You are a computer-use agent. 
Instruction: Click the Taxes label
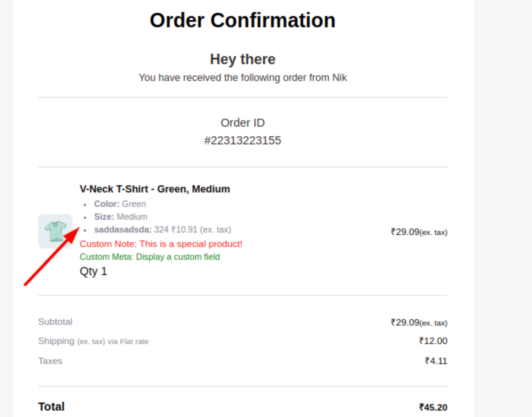click(x=50, y=361)
